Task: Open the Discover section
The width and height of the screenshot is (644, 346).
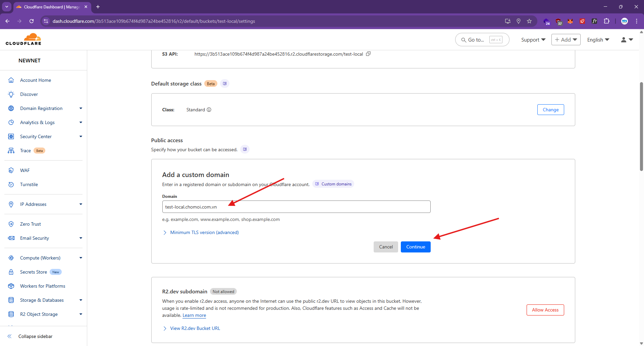Action: [x=29, y=94]
